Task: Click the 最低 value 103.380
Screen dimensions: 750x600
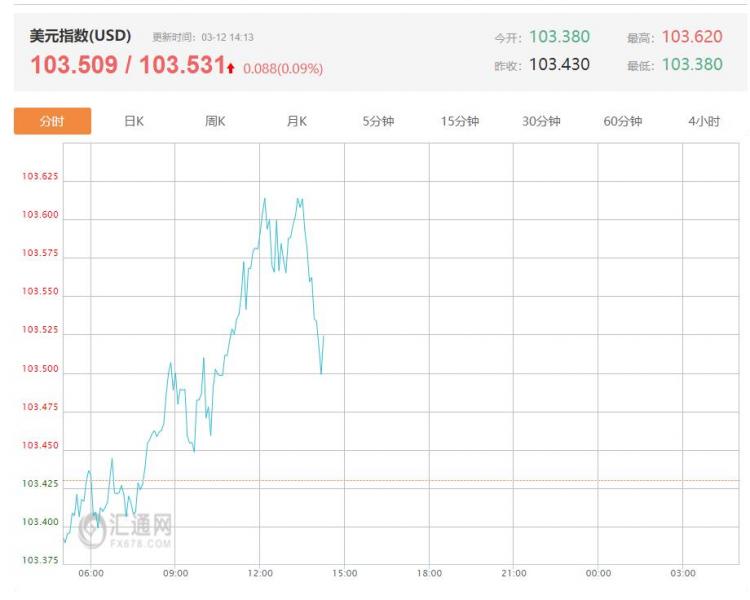Action: click(691, 64)
